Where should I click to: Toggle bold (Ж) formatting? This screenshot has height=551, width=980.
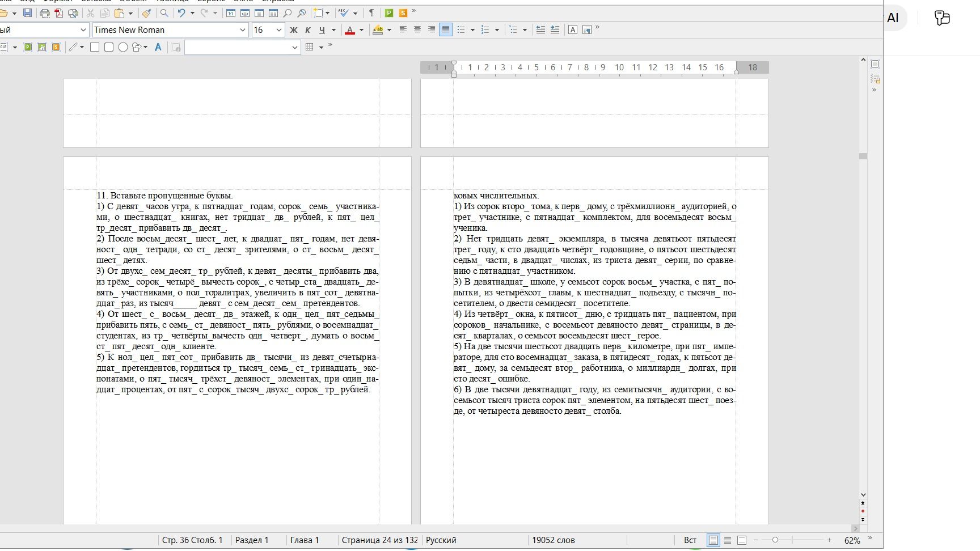pos(294,29)
